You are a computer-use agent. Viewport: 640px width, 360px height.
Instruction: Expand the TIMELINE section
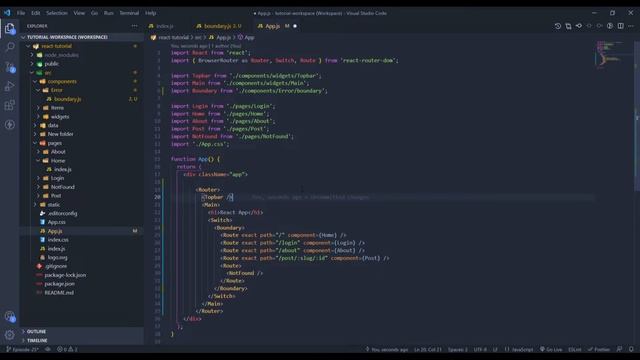coord(82,340)
